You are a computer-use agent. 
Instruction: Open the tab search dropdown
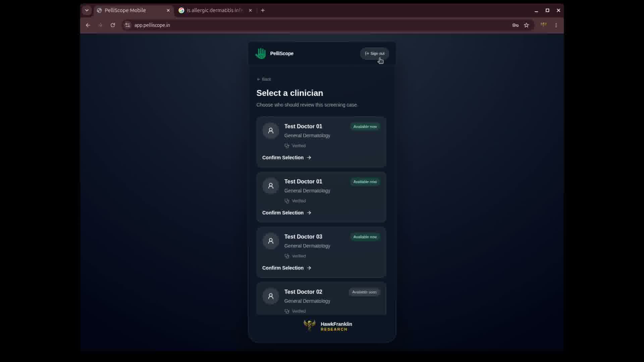(87, 10)
